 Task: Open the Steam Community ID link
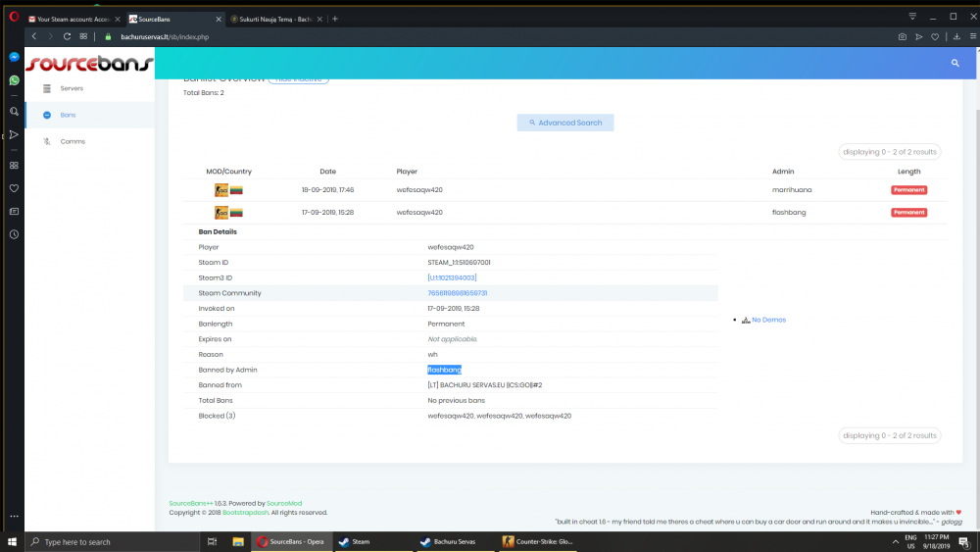coord(458,293)
